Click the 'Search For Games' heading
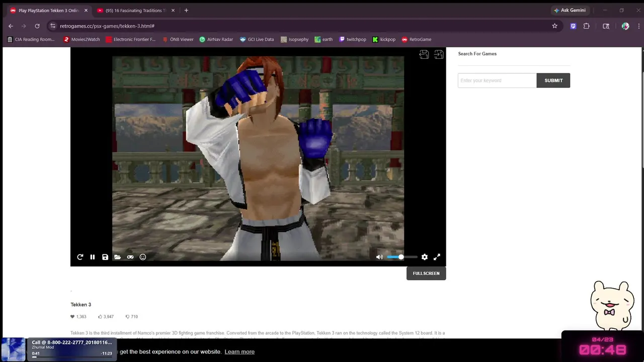Screen dimensions: 644x362 477,54
